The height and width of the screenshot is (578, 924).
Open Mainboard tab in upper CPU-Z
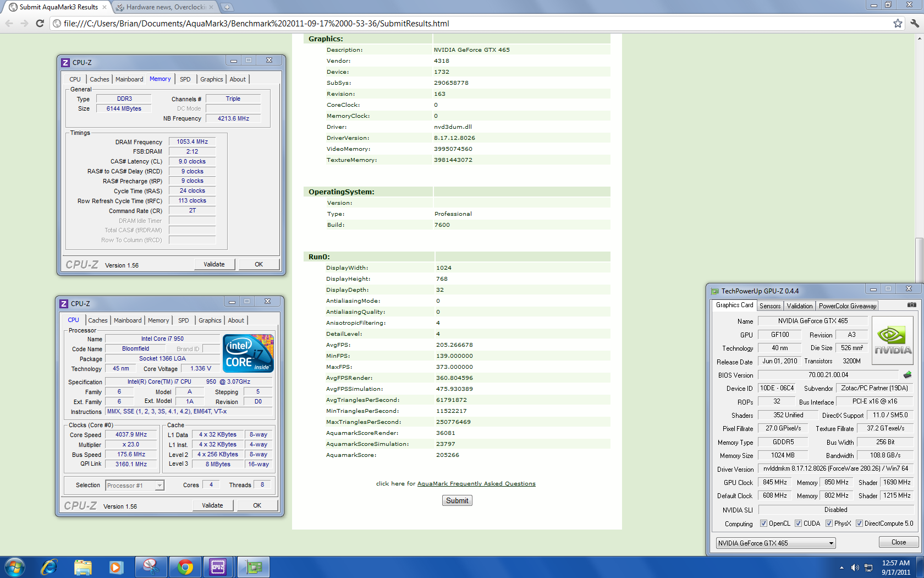pos(129,79)
